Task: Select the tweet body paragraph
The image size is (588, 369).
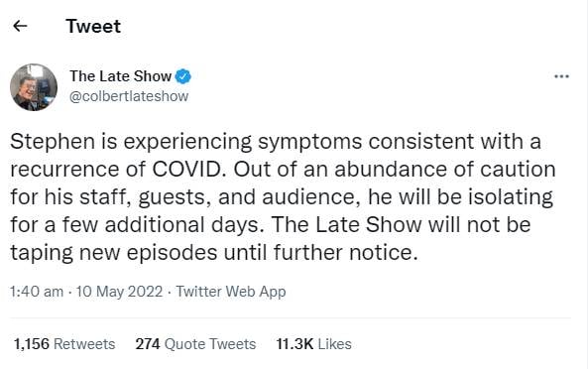Action: [x=283, y=196]
